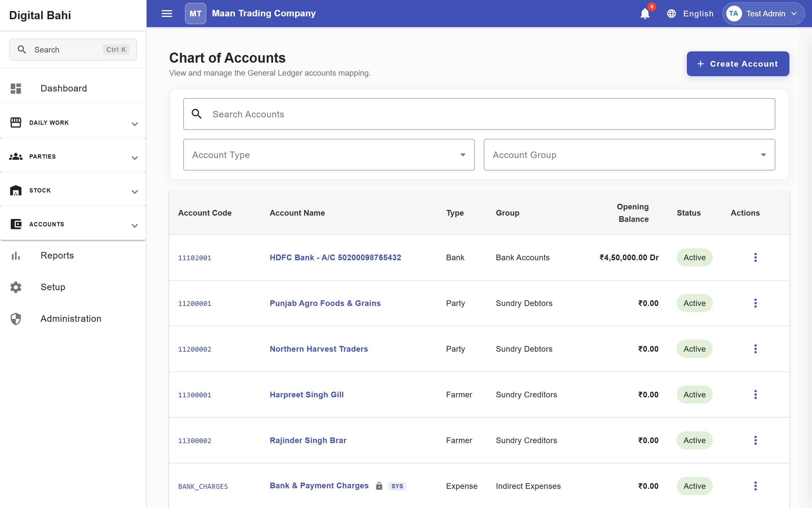Click the Reports bar chart icon
The height and width of the screenshot is (508, 812).
(x=16, y=256)
